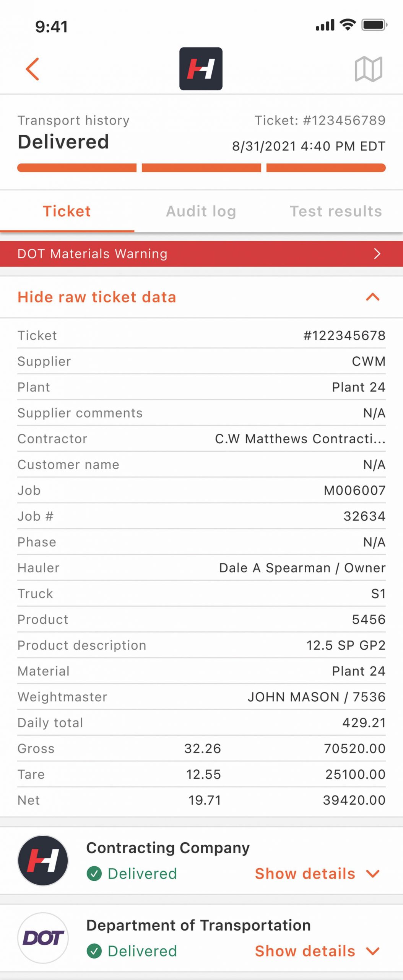
Task: Tap Hide raw ticket data label
Action: click(x=97, y=297)
